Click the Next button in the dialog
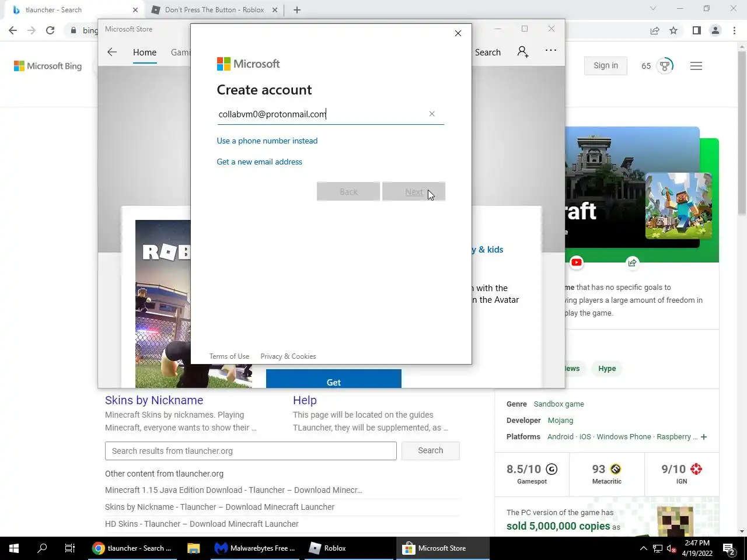 [x=414, y=191]
